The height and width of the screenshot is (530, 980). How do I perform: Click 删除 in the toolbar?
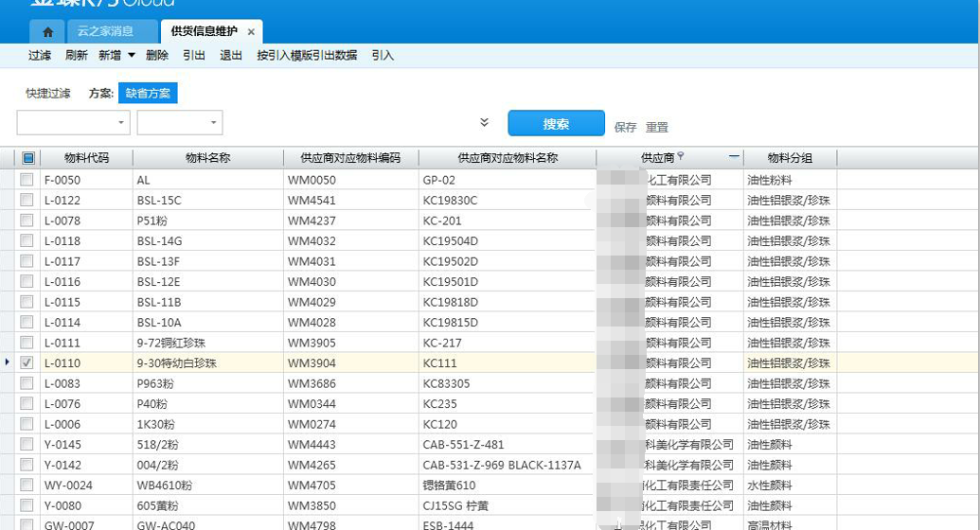(x=157, y=56)
